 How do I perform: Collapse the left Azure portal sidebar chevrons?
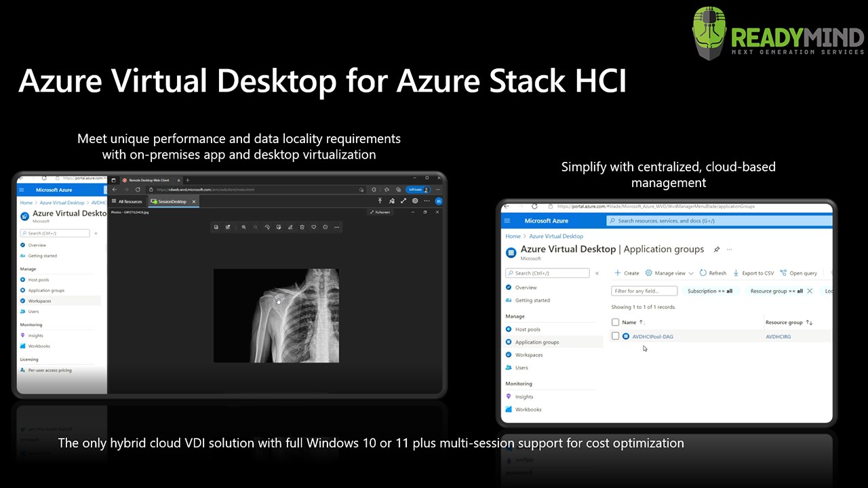coord(96,233)
